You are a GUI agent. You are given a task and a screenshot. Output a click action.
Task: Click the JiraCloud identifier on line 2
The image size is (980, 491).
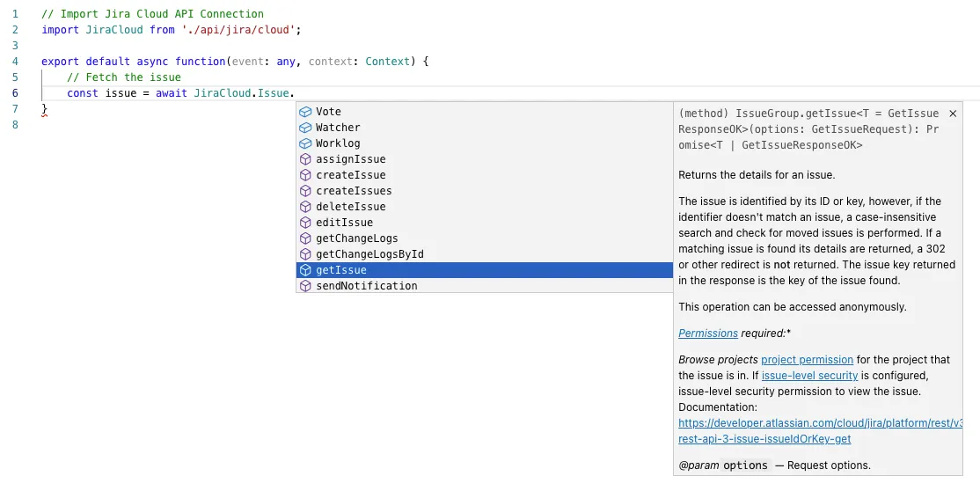coord(114,29)
